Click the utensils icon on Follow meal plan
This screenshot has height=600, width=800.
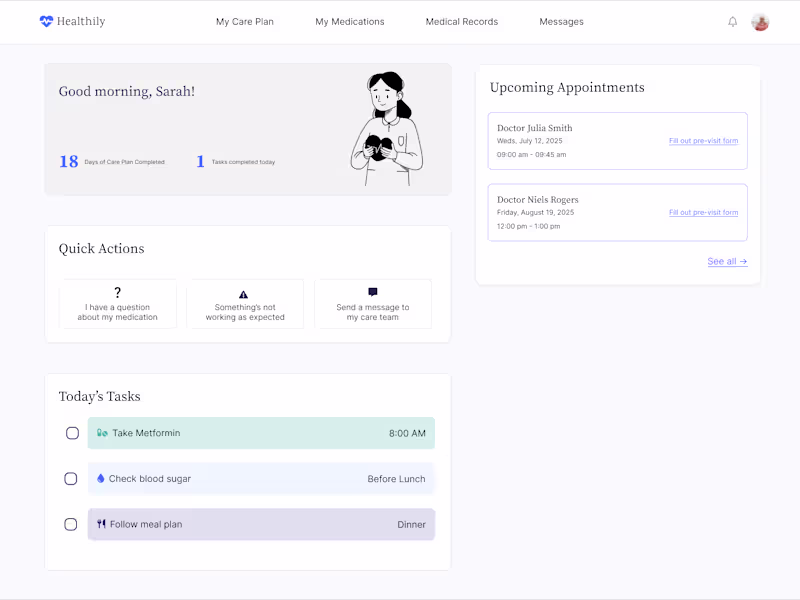(x=100, y=523)
